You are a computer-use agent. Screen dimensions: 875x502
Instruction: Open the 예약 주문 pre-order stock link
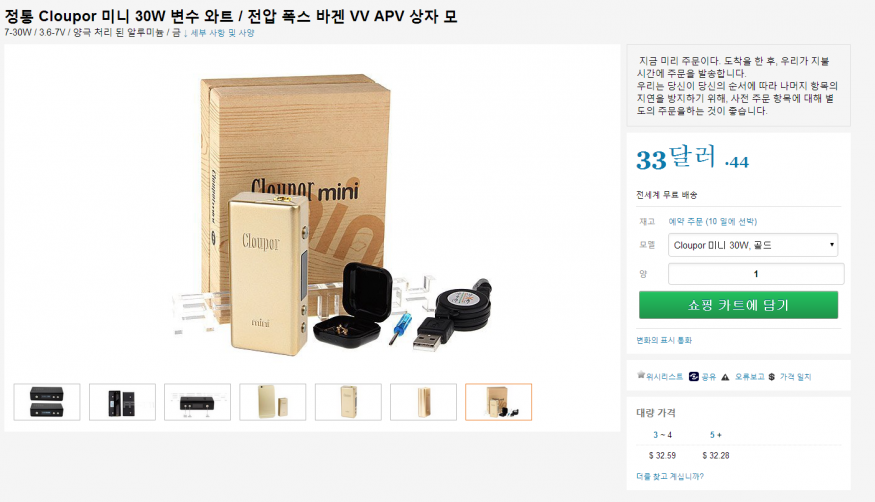tap(713, 221)
